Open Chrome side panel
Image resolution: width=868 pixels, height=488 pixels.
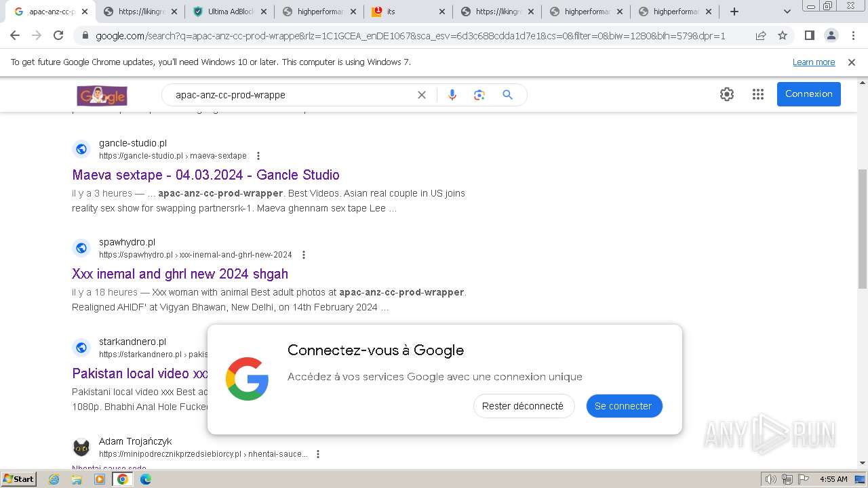point(809,35)
